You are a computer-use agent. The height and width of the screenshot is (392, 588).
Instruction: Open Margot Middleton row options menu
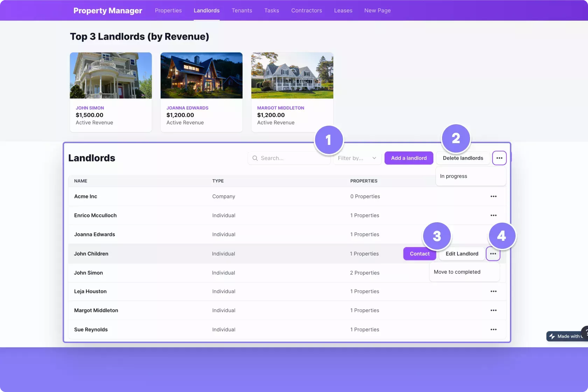(x=493, y=310)
